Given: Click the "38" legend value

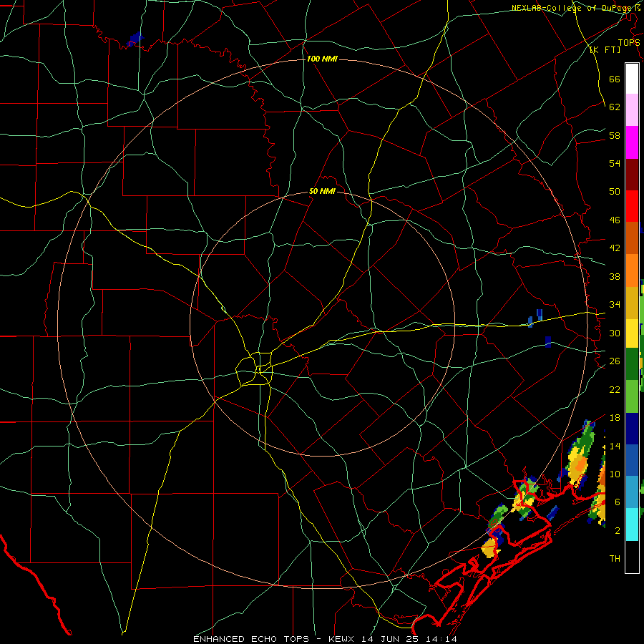Looking at the screenshot, I should click(x=615, y=276).
